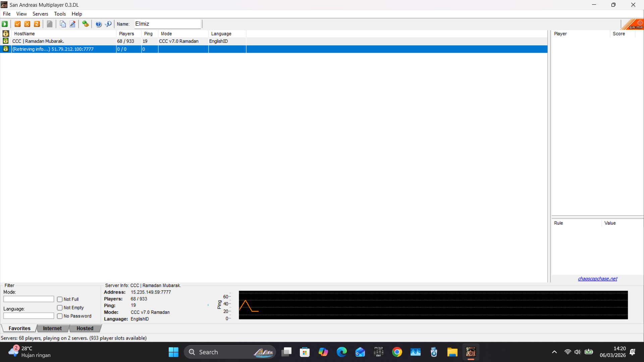Show hidden icons tray chevron
This screenshot has width=644, height=362.
click(554, 352)
